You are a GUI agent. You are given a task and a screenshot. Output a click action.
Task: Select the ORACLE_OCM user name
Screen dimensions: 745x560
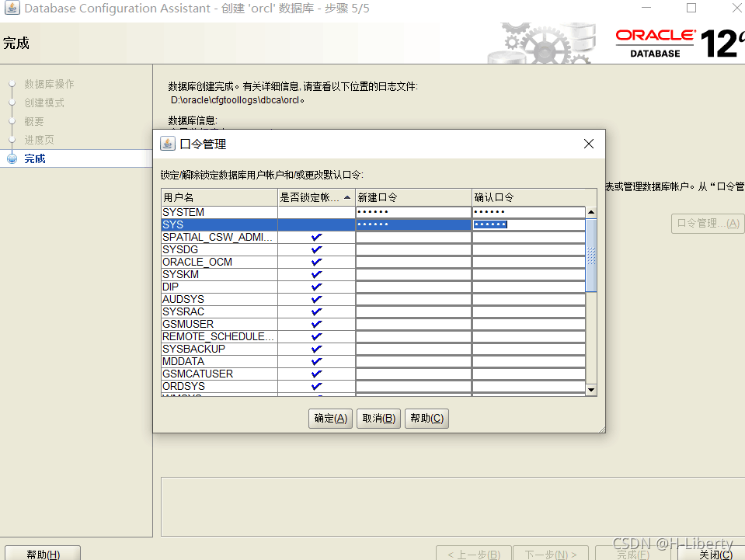coord(197,262)
